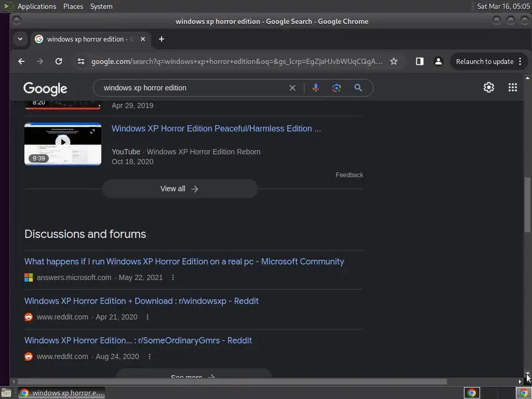Start voice search with microphone icon
This screenshot has width=532, height=399.
(315, 88)
